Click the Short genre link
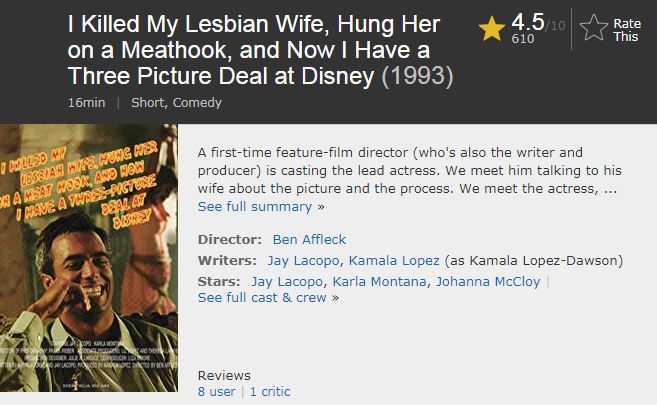657x405 pixels. tap(149, 102)
